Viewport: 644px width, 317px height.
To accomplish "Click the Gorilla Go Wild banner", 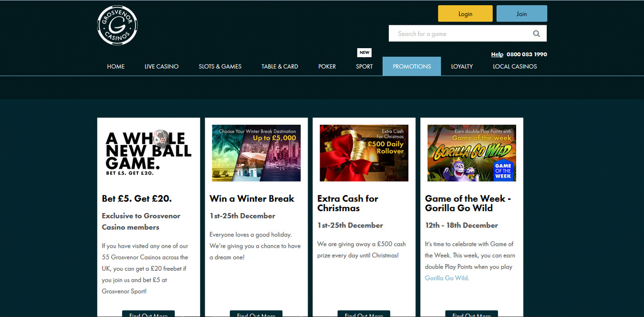I will point(472,153).
